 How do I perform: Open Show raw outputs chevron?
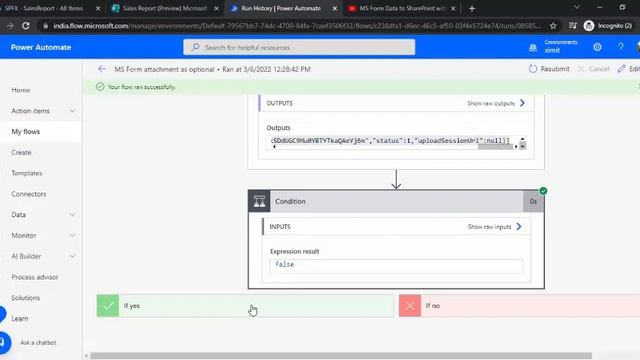tap(522, 103)
